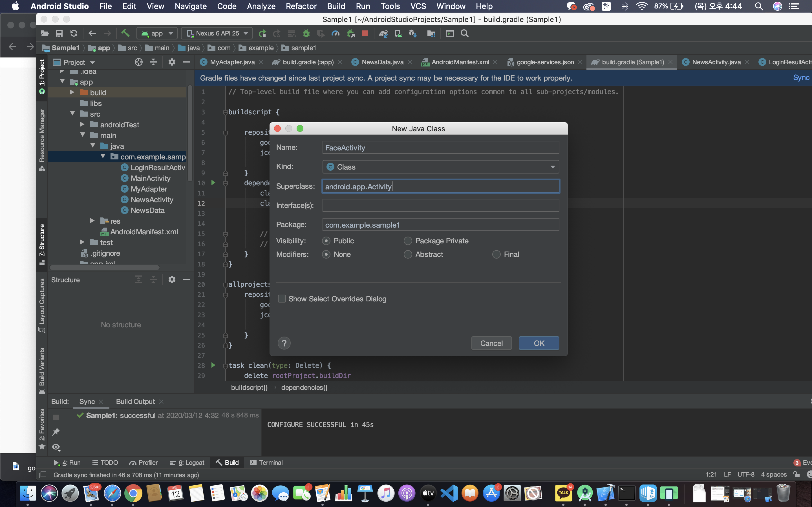
Task: Click the Debug app bug icon
Action: [x=306, y=33]
